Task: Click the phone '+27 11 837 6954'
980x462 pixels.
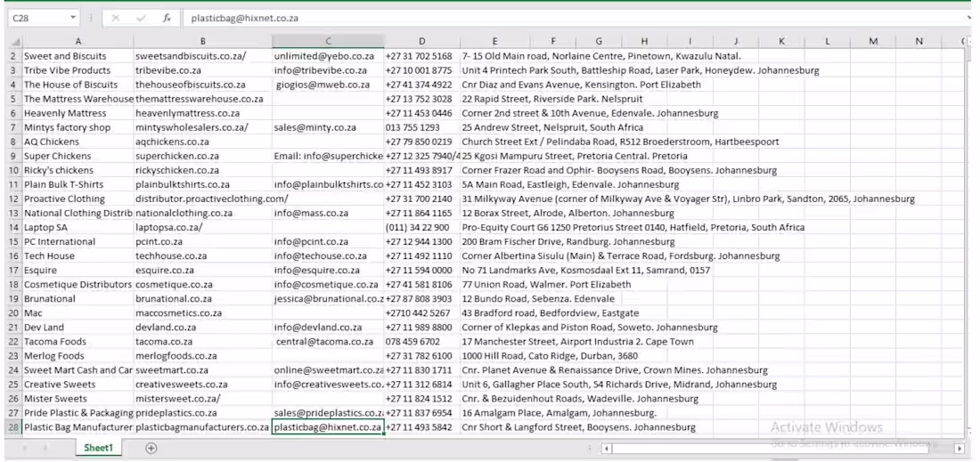Action: tap(422, 413)
